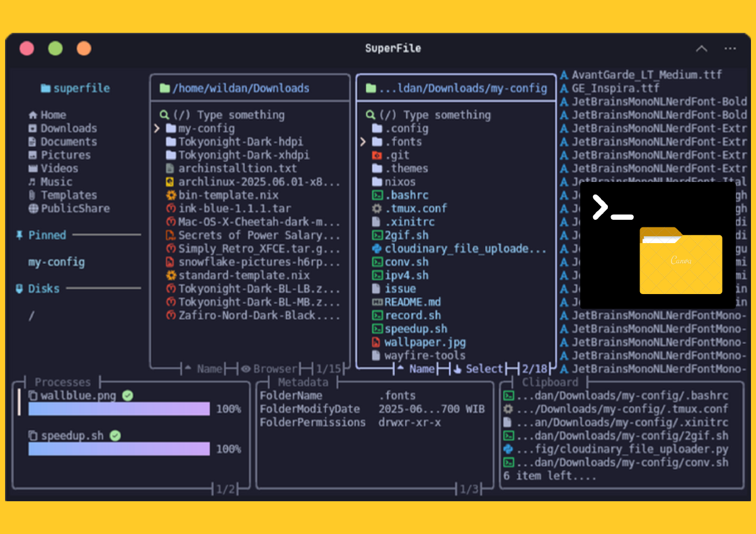Image resolution: width=756 pixels, height=534 pixels.
Task: Click the Home house icon in sidebar
Action: tap(33, 115)
